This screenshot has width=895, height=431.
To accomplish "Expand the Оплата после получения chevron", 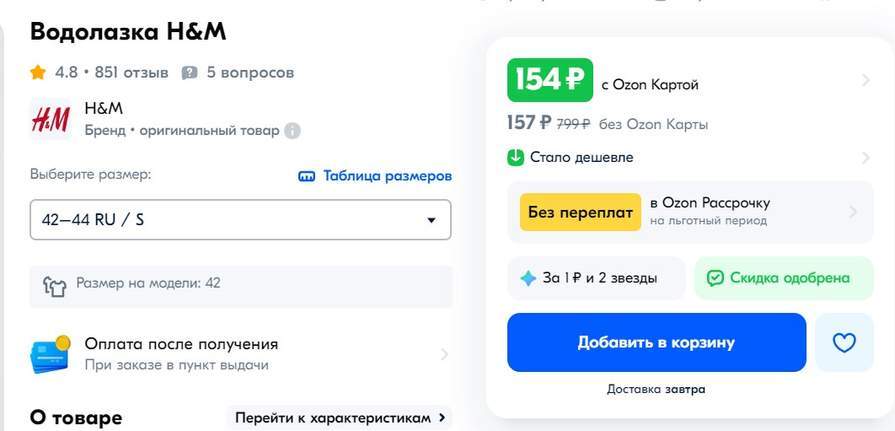I will click(444, 355).
